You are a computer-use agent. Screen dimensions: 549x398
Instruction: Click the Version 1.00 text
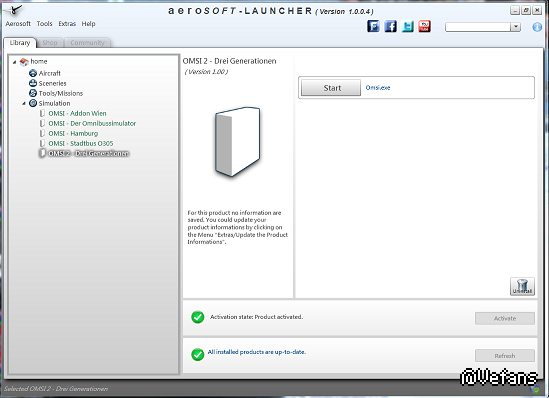coord(207,72)
